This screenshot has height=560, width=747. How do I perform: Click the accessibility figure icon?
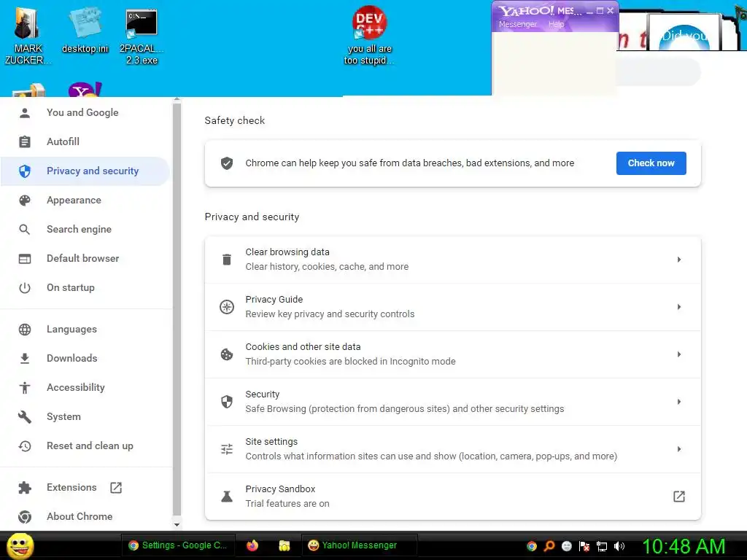click(25, 388)
